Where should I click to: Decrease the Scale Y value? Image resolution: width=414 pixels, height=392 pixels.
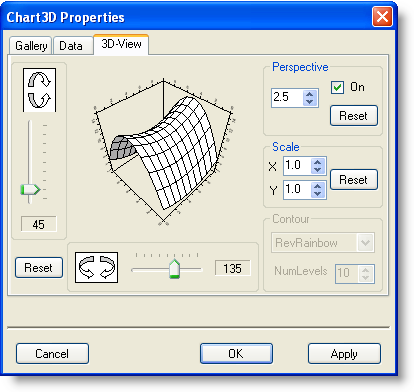[318, 194]
